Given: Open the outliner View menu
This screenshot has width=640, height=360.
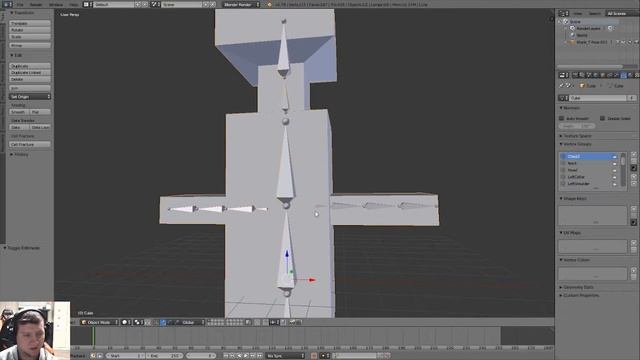Looking at the screenshot, I should (x=578, y=13).
